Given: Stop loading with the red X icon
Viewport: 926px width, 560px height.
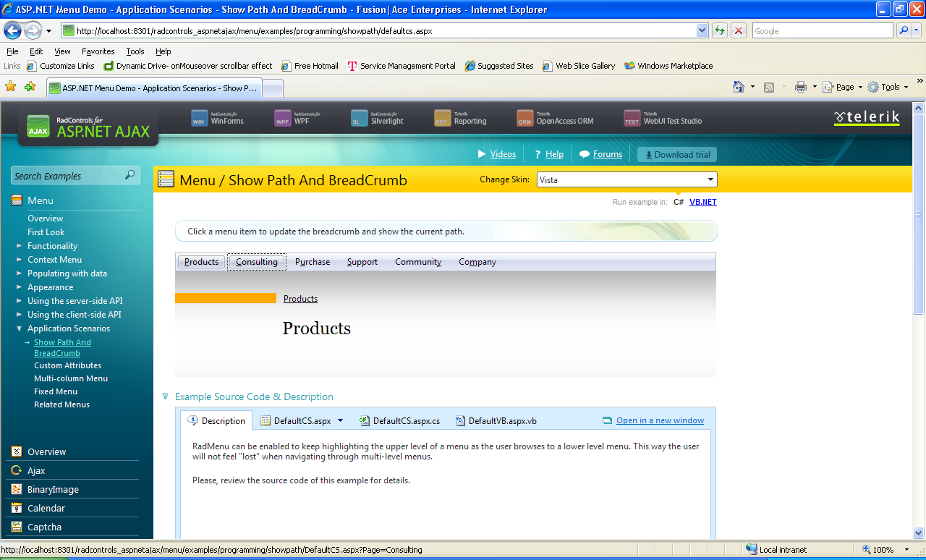Looking at the screenshot, I should click(x=739, y=30).
